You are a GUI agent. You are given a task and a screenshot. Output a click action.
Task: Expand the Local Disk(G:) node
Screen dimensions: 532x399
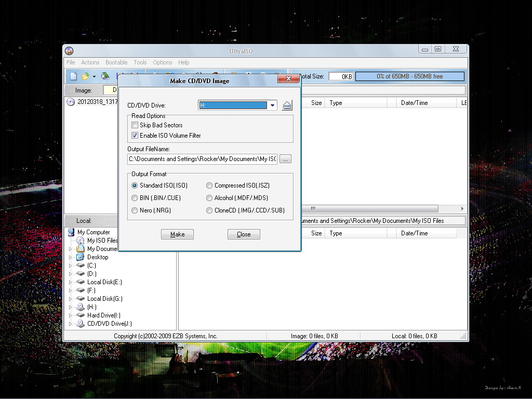coord(71,299)
